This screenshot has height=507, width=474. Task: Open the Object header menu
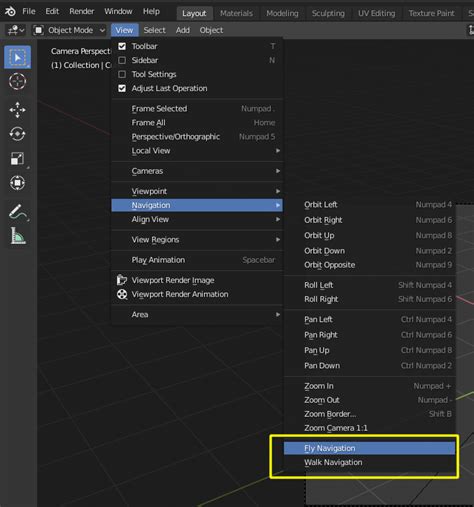[x=211, y=30]
